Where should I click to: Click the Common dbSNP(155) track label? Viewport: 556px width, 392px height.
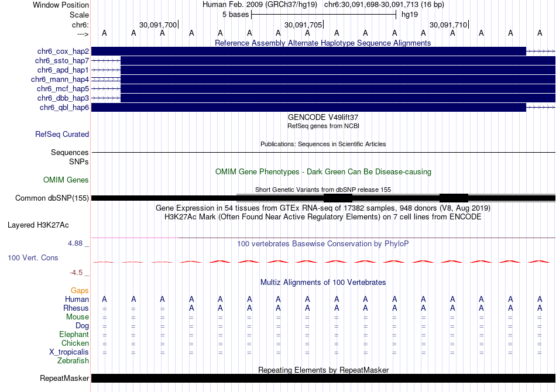[x=52, y=198]
